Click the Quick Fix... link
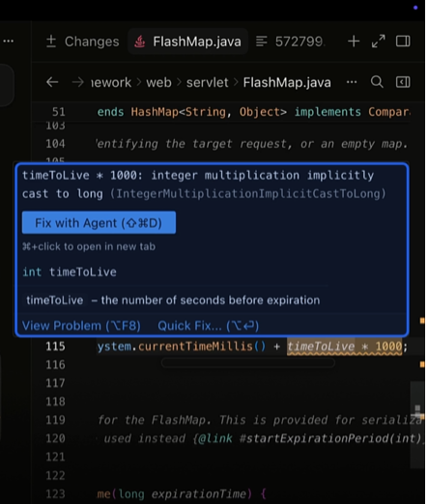The height and width of the screenshot is (504, 428). pyautogui.click(x=208, y=325)
